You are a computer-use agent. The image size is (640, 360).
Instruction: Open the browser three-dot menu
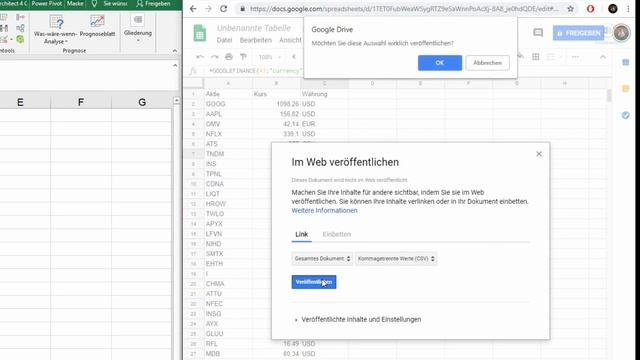(628, 9)
